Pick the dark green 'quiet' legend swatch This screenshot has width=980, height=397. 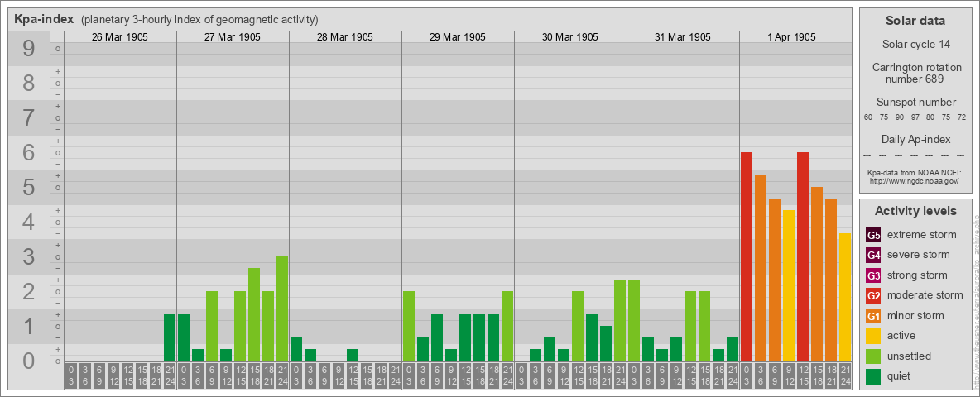[873, 376]
